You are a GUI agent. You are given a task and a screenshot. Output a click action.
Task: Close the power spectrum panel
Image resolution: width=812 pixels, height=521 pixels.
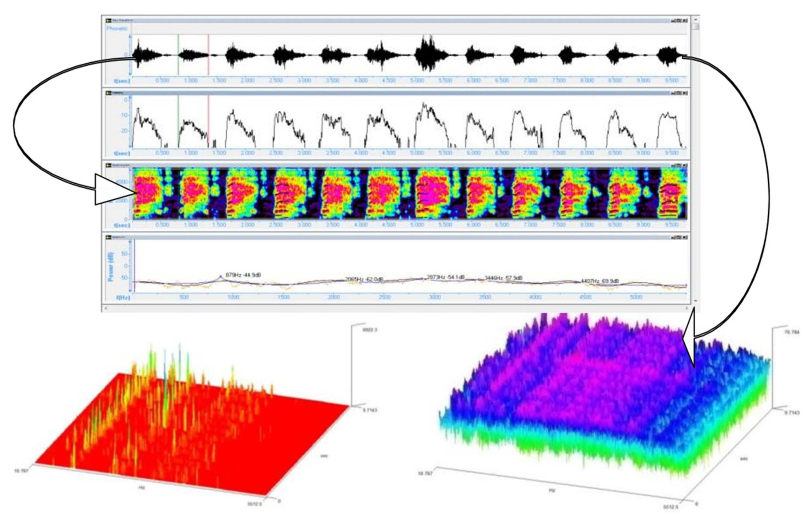[685, 237]
